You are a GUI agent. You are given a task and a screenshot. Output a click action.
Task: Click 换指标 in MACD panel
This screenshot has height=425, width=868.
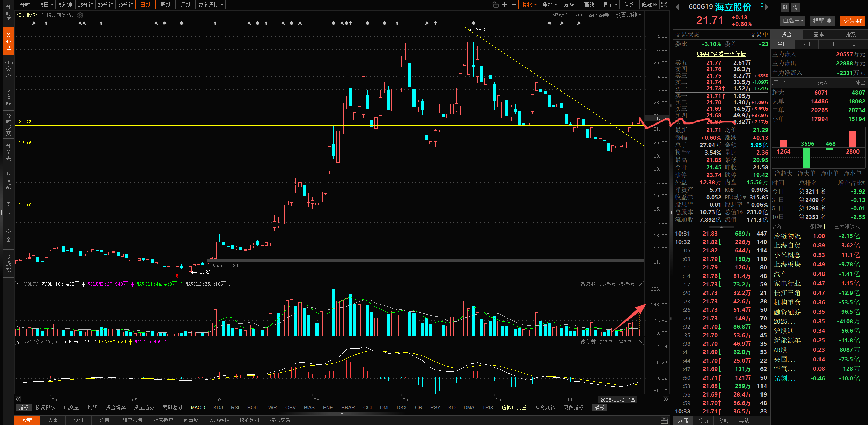[x=626, y=342]
